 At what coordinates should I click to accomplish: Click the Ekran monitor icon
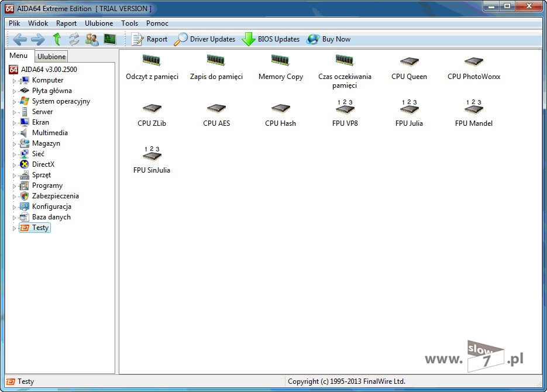tap(25, 122)
